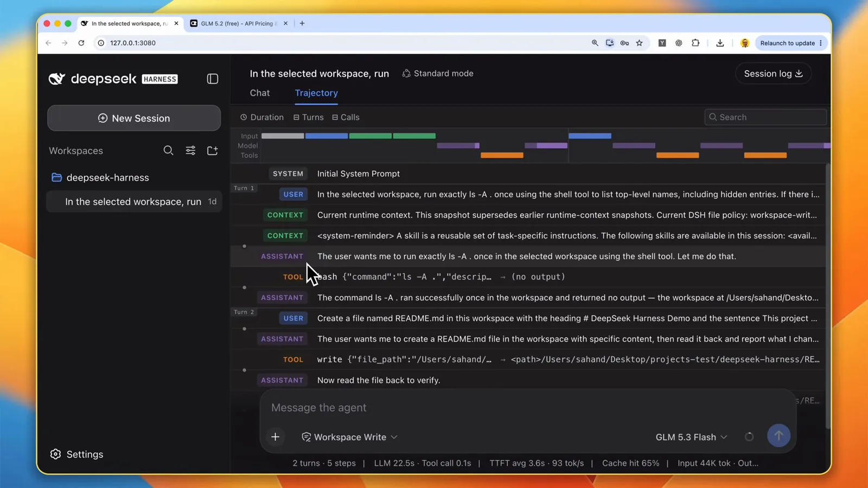Screen dimensions: 868x488
Task: Select the Trajectory tab
Action: (x=316, y=93)
